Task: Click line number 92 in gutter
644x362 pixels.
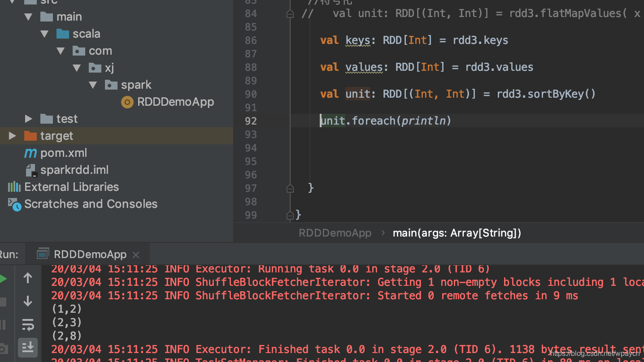Action: [251, 121]
